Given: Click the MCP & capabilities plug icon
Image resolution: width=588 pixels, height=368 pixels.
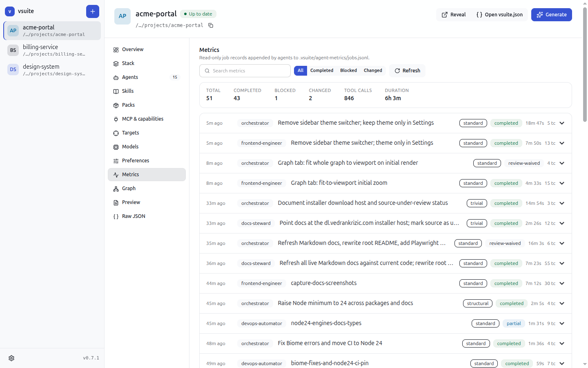Looking at the screenshot, I should (116, 119).
